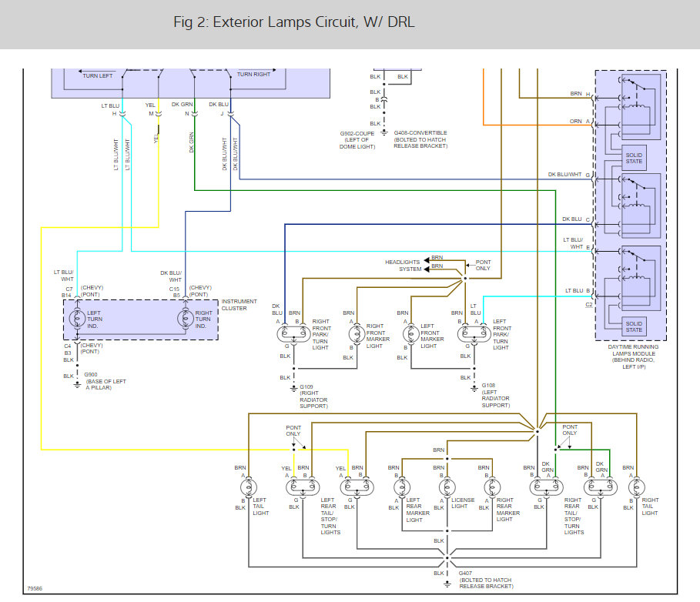
Task: Select the Left Front Park/Turn Light bulb symbol
Action: click(x=474, y=334)
